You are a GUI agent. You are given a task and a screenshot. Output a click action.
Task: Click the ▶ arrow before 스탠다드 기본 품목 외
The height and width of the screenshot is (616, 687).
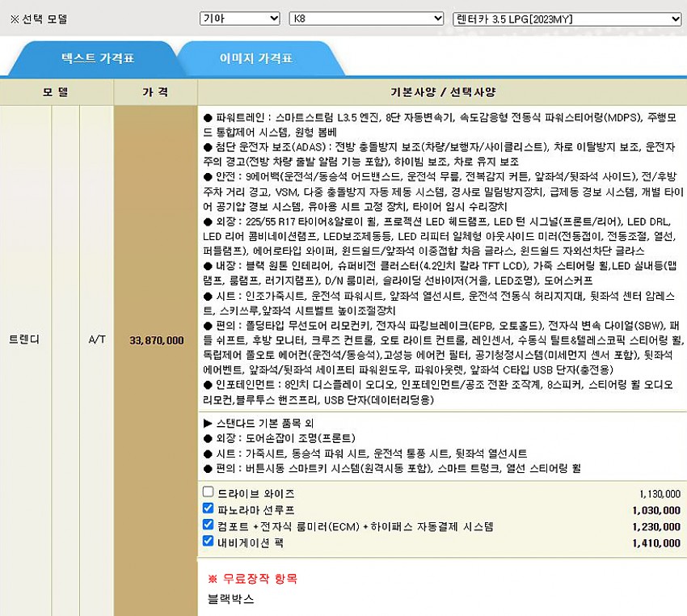click(x=208, y=423)
